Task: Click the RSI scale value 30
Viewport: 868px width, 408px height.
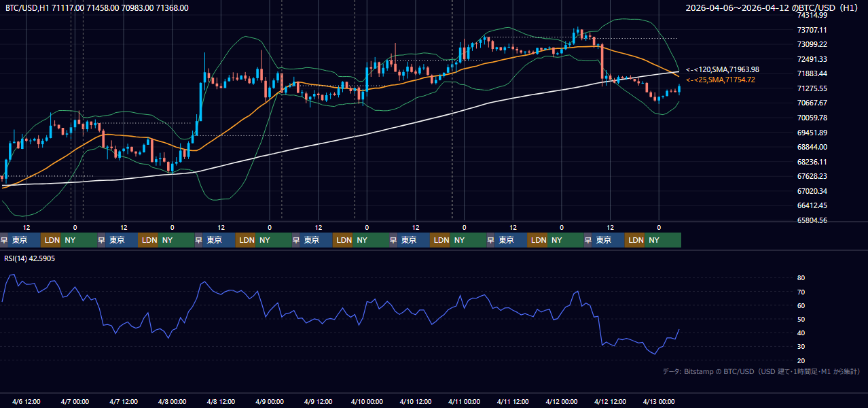Action: coord(801,347)
